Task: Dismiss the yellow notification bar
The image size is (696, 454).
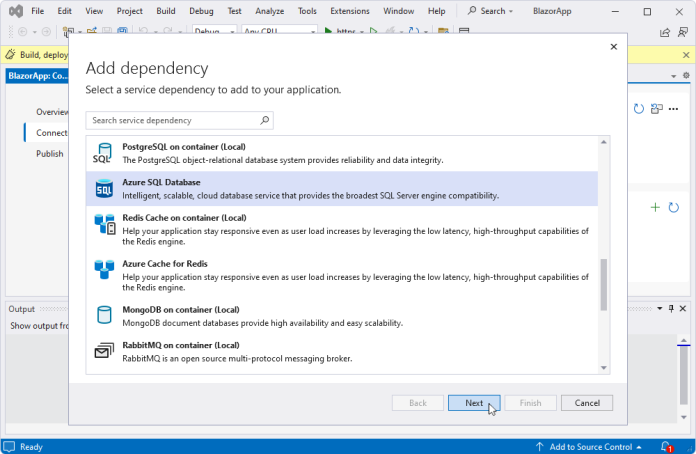Action: [686, 55]
